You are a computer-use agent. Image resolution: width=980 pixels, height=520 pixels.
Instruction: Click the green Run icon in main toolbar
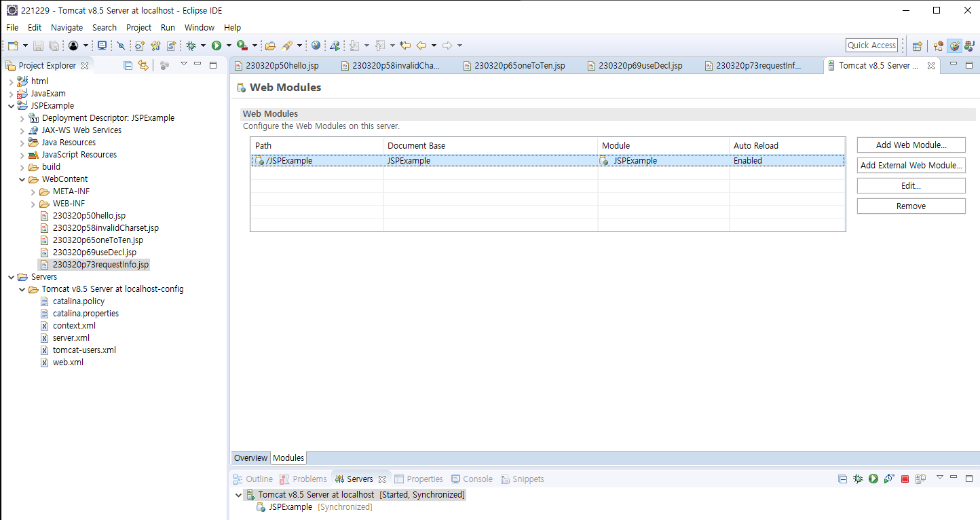pyautogui.click(x=216, y=45)
